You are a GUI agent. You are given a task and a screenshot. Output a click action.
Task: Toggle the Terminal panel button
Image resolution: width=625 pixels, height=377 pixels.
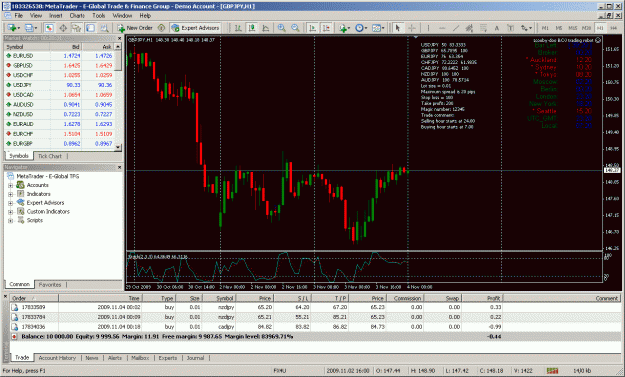(90, 28)
